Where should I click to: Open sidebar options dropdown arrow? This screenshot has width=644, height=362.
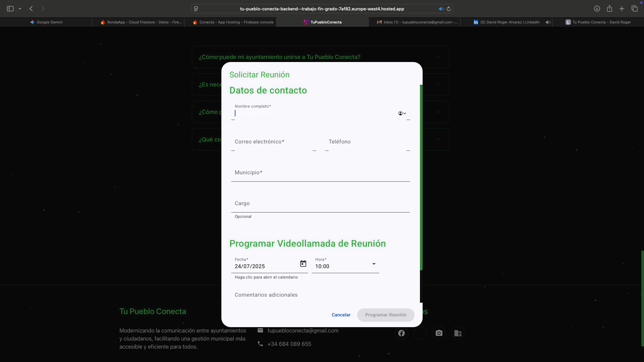[x=20, y=9]
